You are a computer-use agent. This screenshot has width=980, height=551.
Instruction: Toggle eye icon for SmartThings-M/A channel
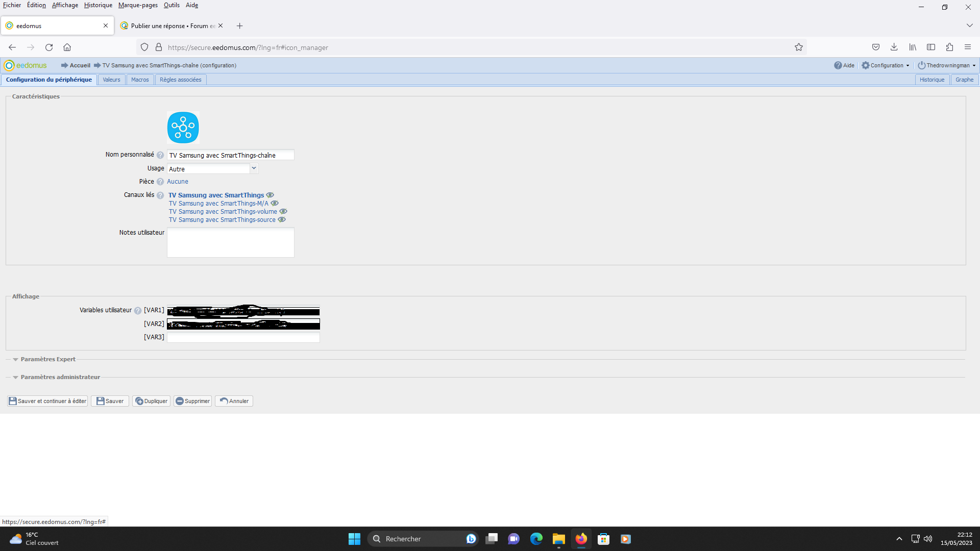(x=275, y=203)
